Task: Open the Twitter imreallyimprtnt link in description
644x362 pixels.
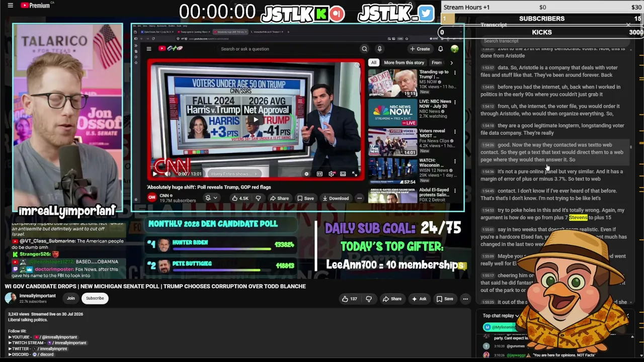Action: pyautogui.click(x=50, y=349)
